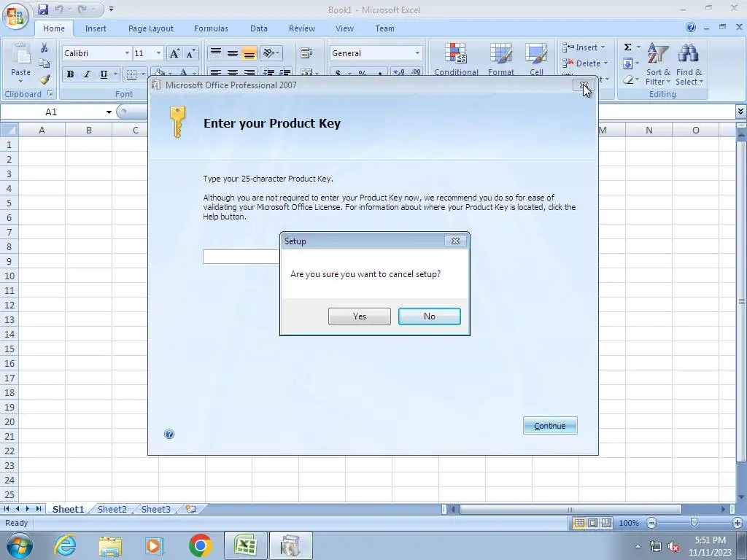Image resolution: width=747 pixels, height=560 pixels.
Task: Open the text Orientation dropdown
Action: (271, 52)
